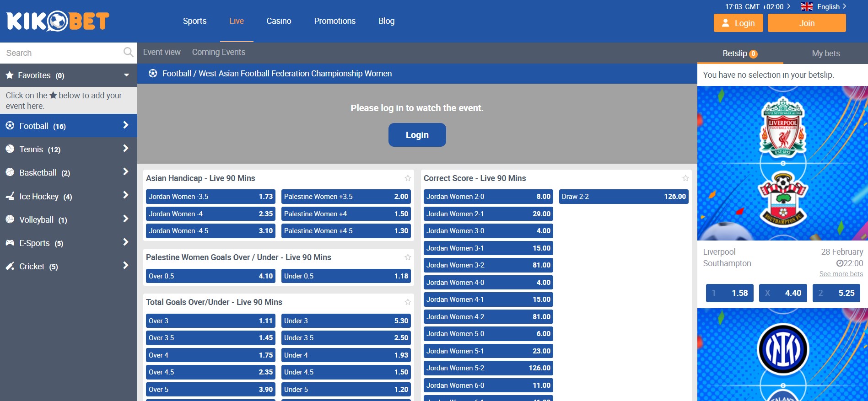Bet Liverpool home win at 1.58
This screenshot has height=401, width=868.
tap(730, 293)
